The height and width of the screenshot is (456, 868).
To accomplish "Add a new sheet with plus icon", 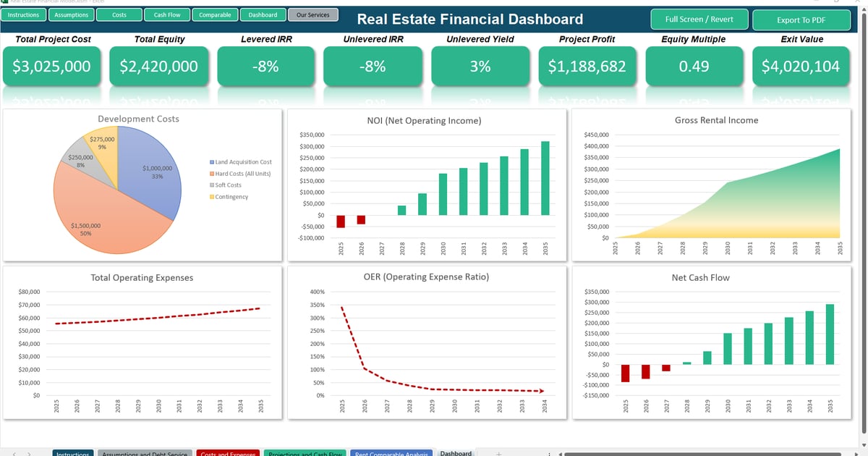I will coord(499,453).
